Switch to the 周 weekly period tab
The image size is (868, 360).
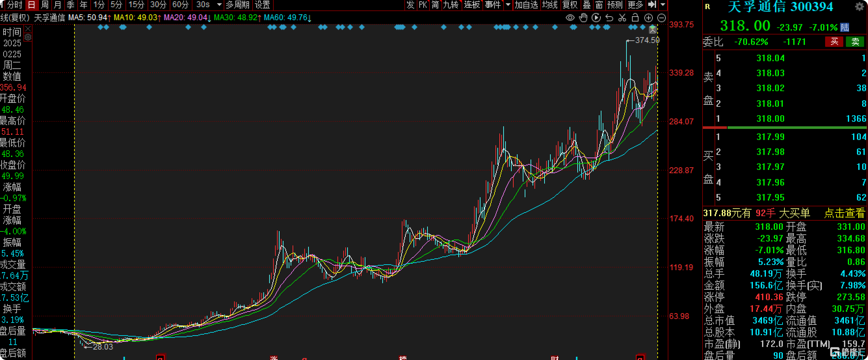45,5
